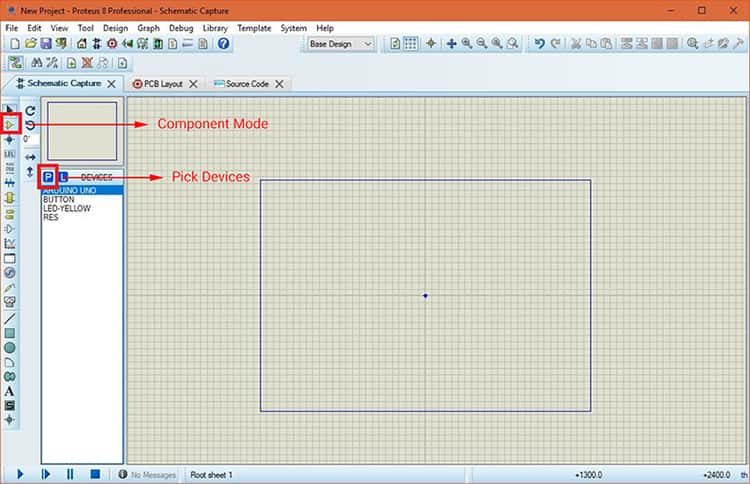
Task: Open the Library menu
Action: coord(215,28)
